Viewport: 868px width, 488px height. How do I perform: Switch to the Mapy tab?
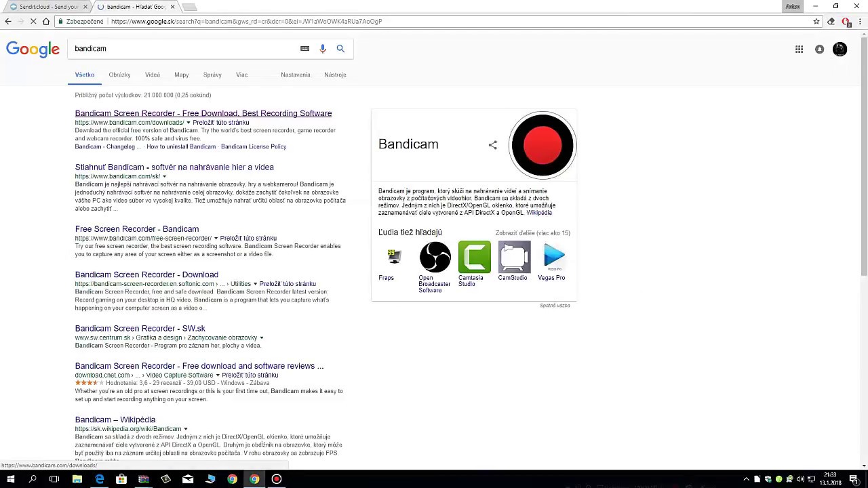(181, 75)
